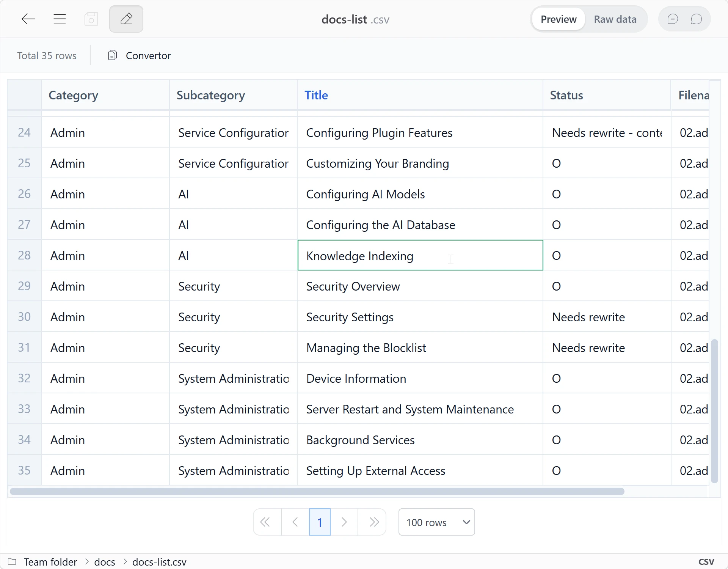This screenshot has width=728, height=569.
Task: Select the Security Settings title cell
Action: [x=420, y=317]
